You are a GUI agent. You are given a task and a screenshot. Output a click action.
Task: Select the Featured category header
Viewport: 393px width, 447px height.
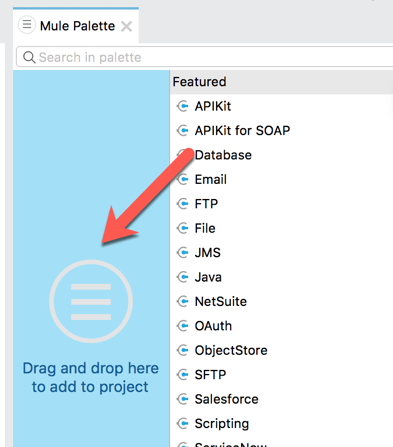click(x=281, y=82)
